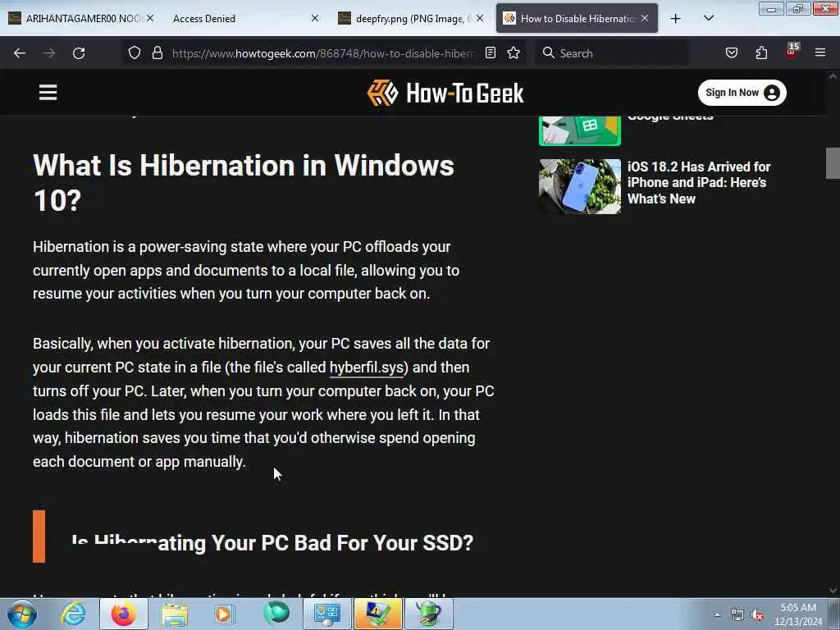840x630 pixels.
Task: List all tabs with the chevron
Action: (708, 18)
